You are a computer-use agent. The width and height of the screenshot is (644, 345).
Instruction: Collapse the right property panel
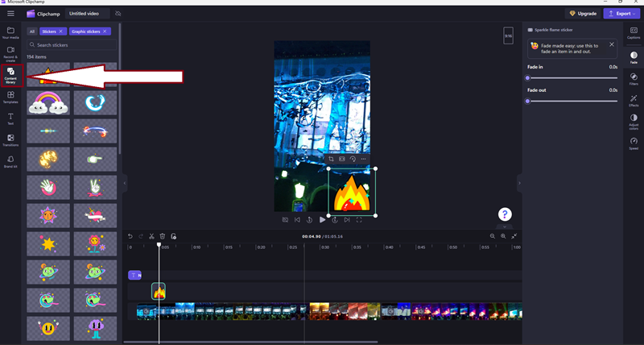(519, 183)
